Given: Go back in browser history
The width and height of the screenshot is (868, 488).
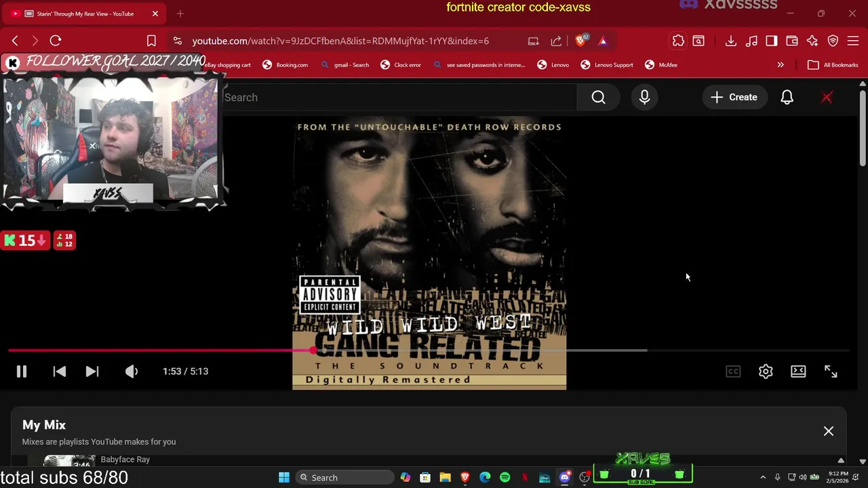Looking at the screenshot, I should tap(16, 41).
